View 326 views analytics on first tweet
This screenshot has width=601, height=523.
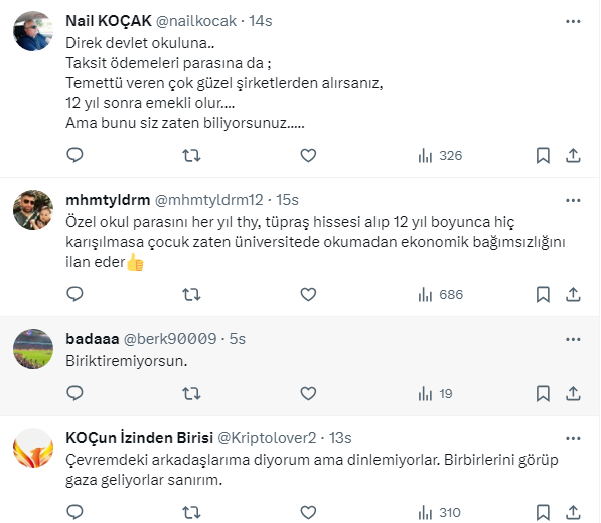point(439,155)
